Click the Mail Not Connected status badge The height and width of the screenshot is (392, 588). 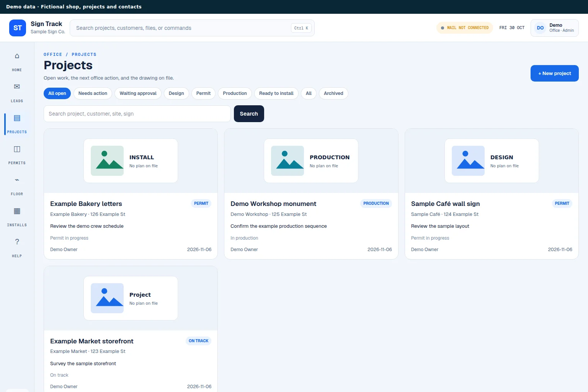tap(465, 28)
